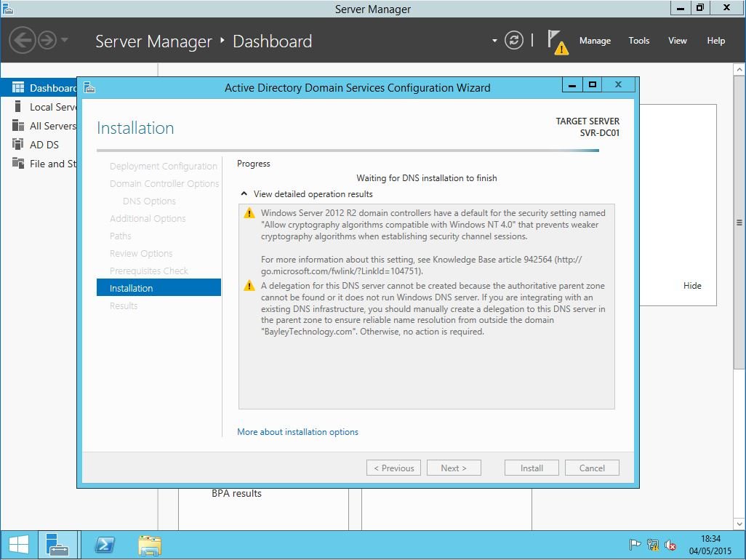This screenshot has height=560, width=746.
Task: Open the Manage menu
Action: [595, 41]
